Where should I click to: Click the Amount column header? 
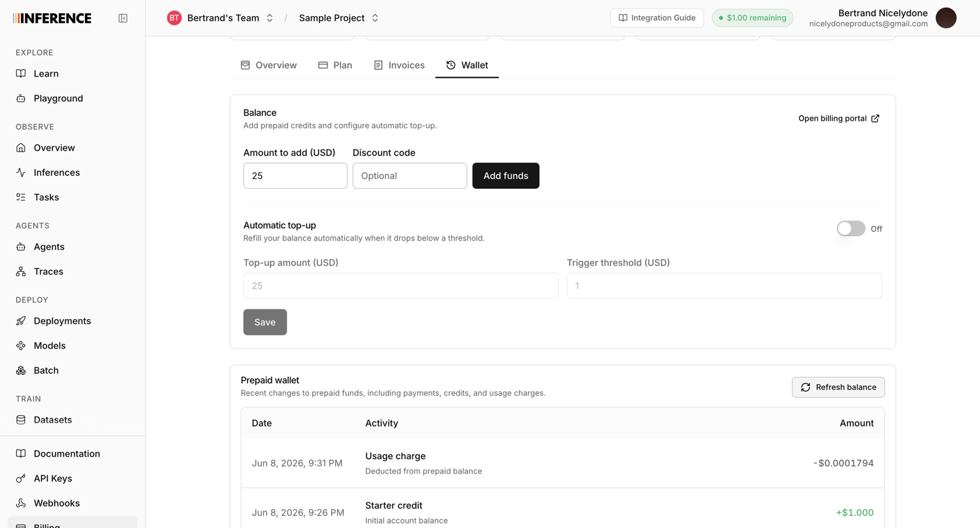coord(857,423)
